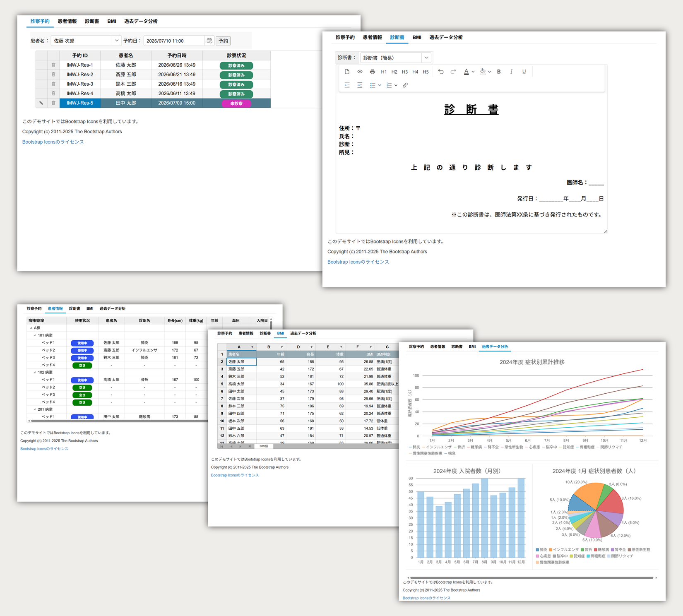The width and height of the screenshot is (683, 616).
Task: Delete reservation IMWJ-Res-3 with its trash icon
Action: (53, 84)
